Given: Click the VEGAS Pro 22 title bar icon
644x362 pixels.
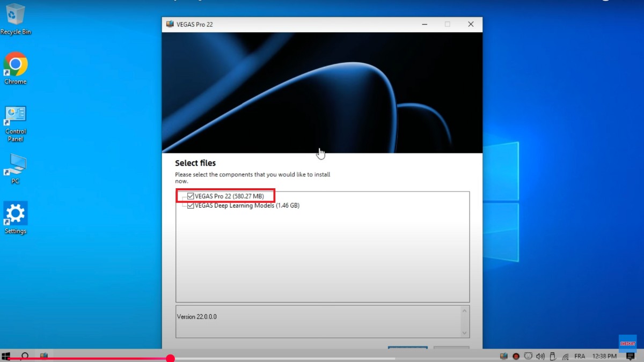Looking at the screenshot, I should point(170,24).
